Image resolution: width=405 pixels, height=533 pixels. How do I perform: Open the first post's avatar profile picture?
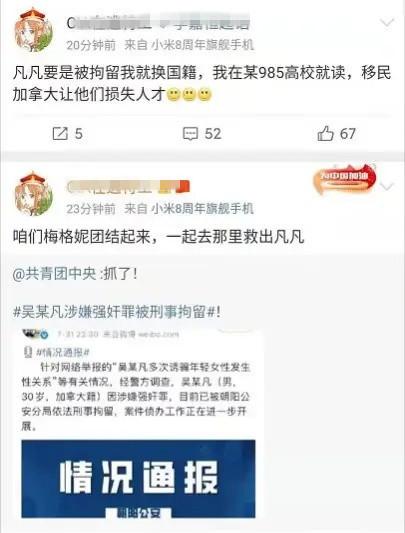(34, 30)
